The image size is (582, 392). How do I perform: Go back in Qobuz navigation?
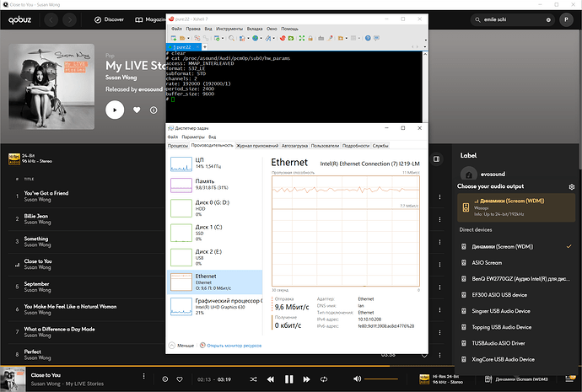pos(51,19)
